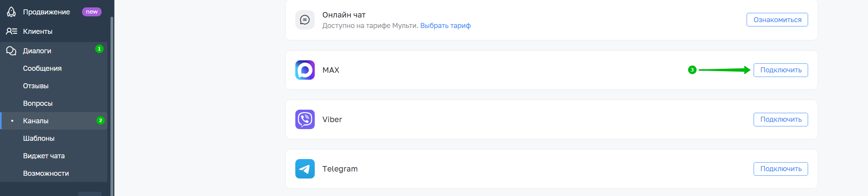
Task: Open Возможности in the sidebar
Action: click(x=46, y=173)
